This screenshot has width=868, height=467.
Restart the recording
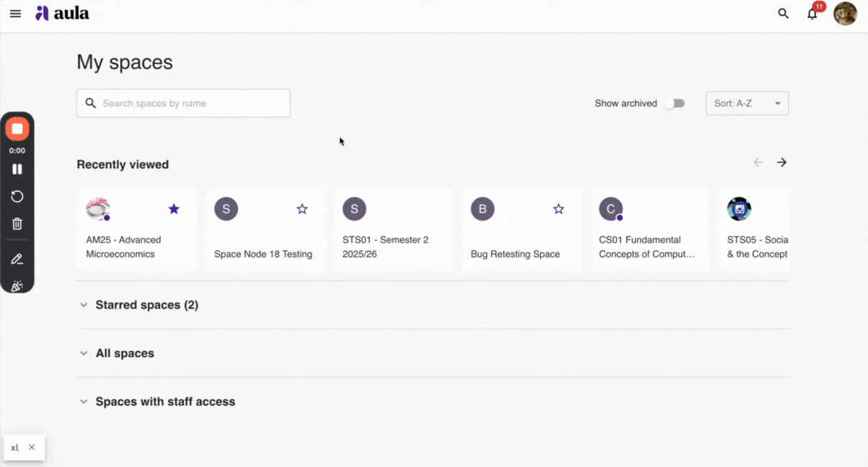pos(17,197)
